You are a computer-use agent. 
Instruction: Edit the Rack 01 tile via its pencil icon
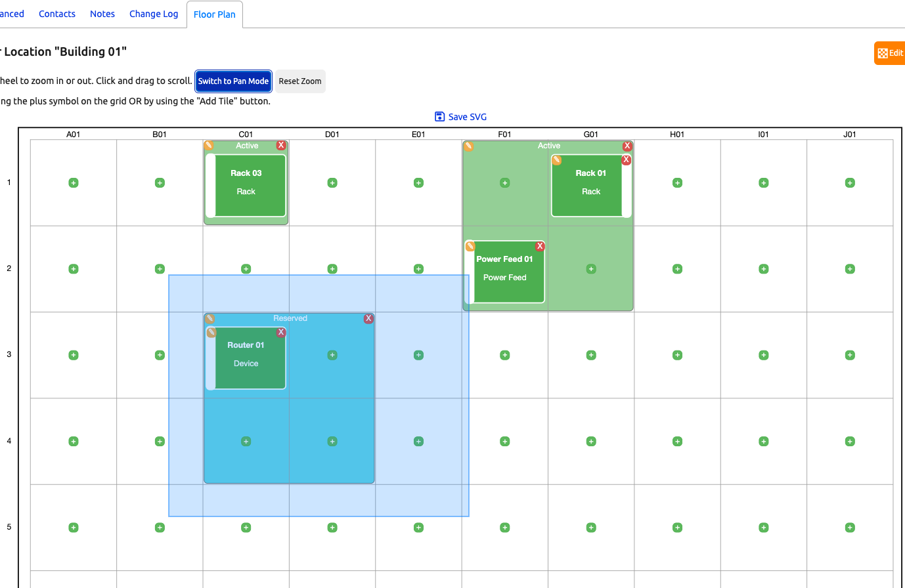pos(557,159)
